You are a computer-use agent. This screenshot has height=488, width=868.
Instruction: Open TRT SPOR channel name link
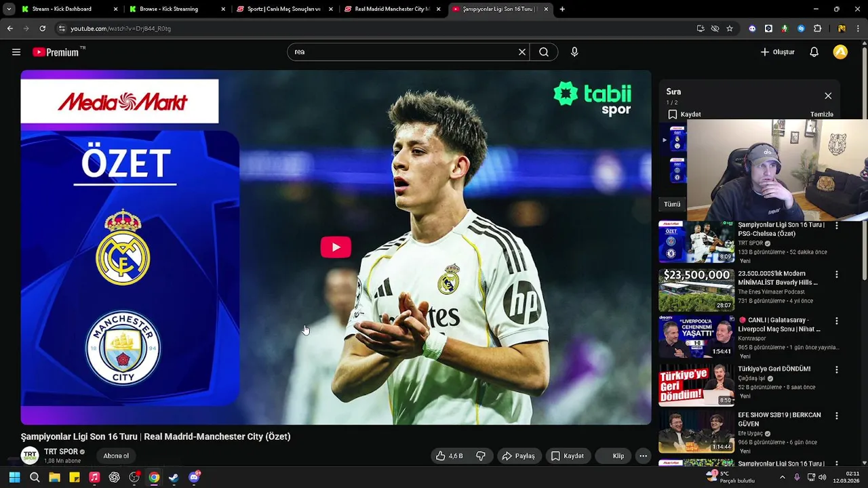[x=61, y=452]
